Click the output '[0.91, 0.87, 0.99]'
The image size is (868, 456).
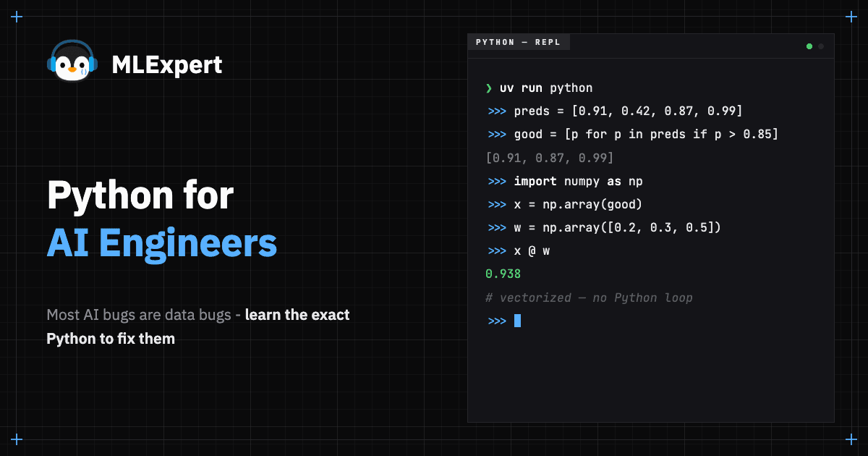550,158
